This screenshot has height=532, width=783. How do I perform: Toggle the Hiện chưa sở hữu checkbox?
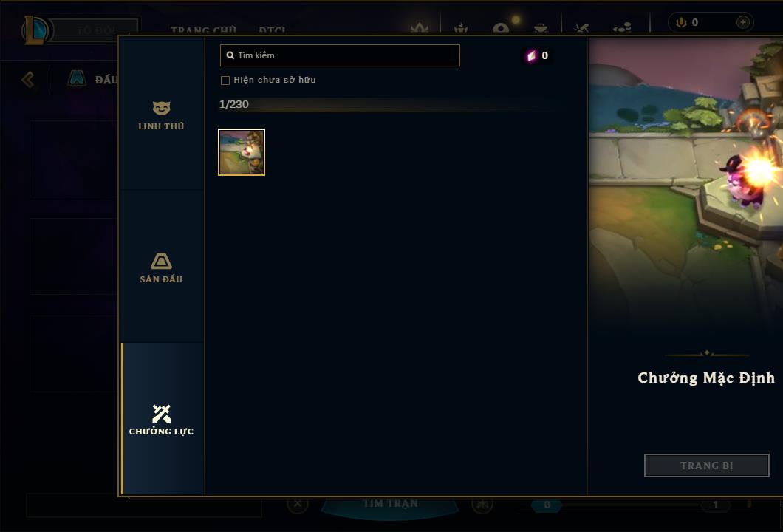pos(225,81)
